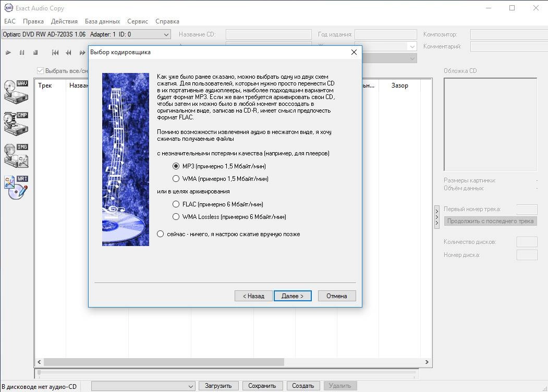Click the WAV extract uncompressed icon
Image resolution: width=548 pixels, height=392 pixels.
point(16,92)
